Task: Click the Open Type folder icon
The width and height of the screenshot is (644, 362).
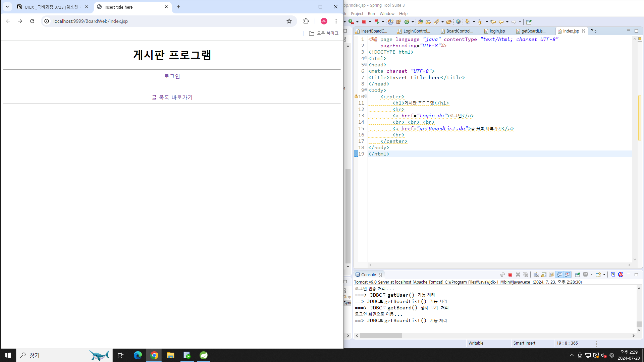Action: point(420,22)
